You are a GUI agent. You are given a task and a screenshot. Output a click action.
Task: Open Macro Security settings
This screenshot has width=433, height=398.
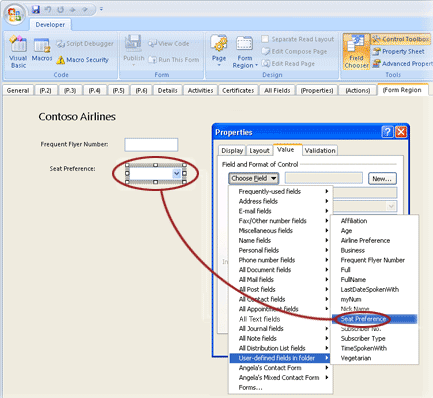[x=83, y=60]
